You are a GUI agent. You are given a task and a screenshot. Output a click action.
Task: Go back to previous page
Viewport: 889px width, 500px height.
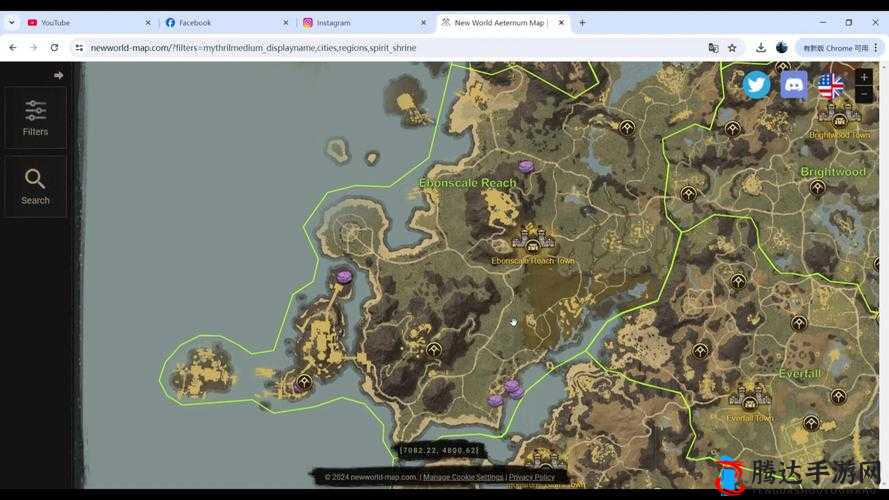13,48
